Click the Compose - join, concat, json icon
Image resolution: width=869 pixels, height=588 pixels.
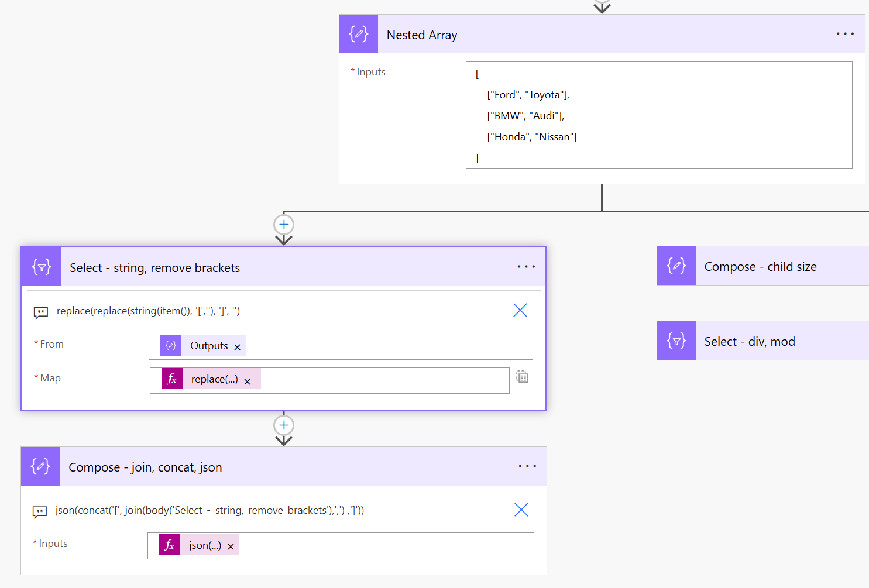click(40, 466)
